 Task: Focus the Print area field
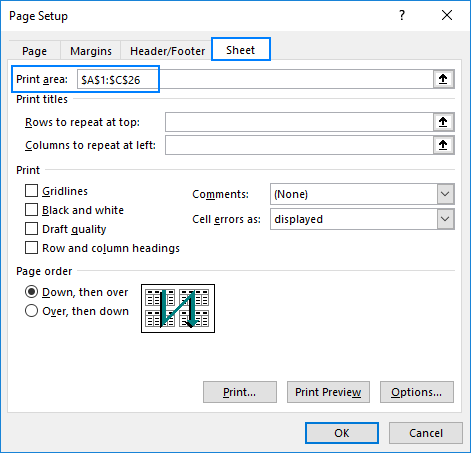(255, 79)
